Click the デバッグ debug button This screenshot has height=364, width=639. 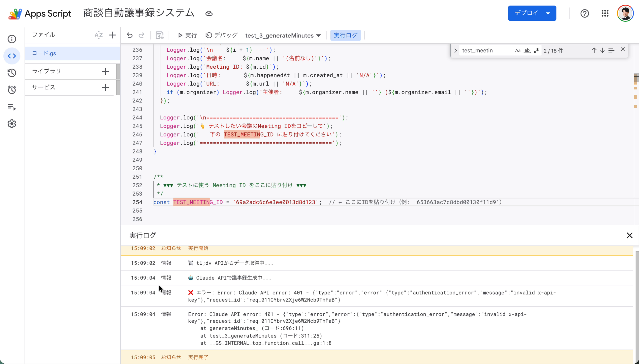coord(221,35)
